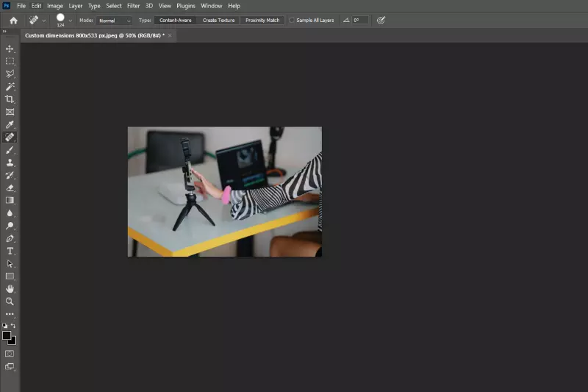Select the Path Selection tool

pos(10,264)
